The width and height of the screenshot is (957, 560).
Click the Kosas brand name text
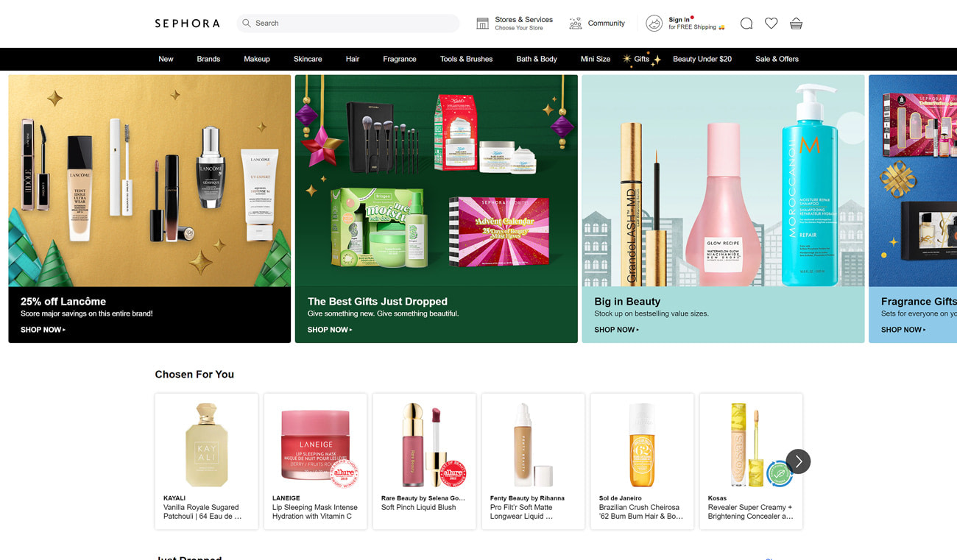(717, 498)
